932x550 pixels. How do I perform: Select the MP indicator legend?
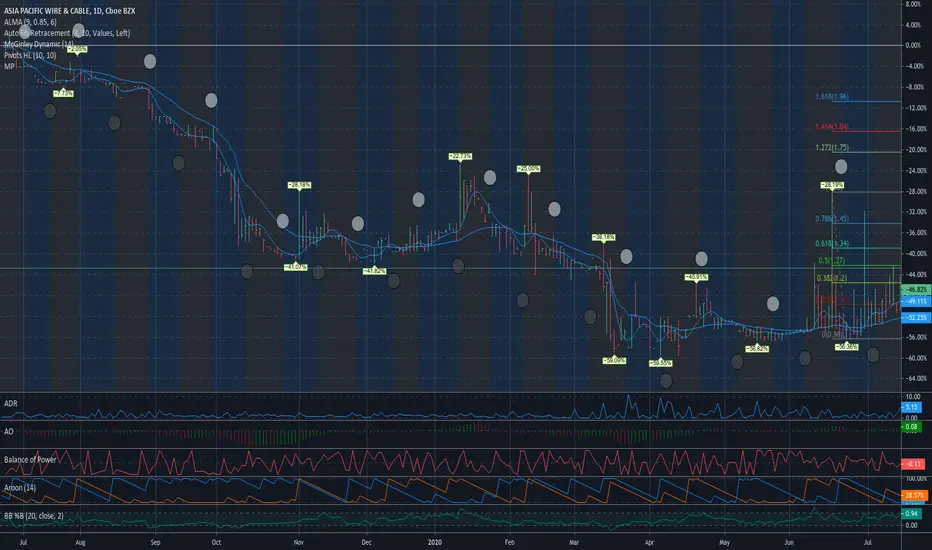click(9, 66)
